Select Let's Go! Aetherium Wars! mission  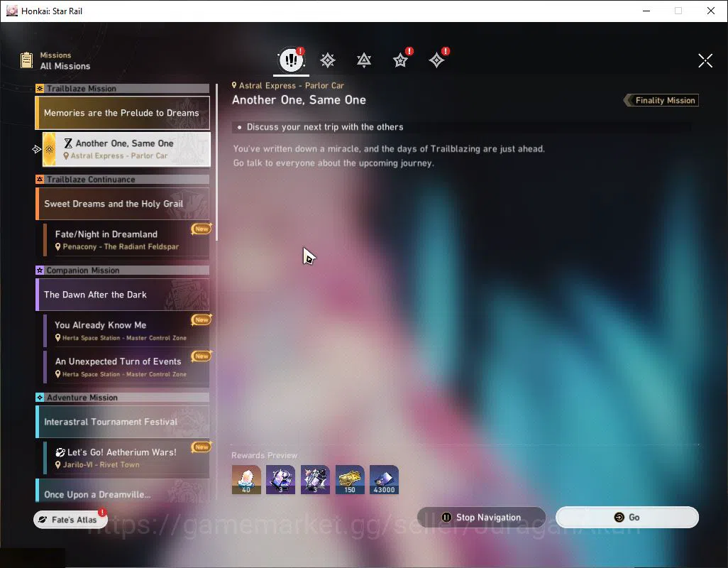point(126,457)
